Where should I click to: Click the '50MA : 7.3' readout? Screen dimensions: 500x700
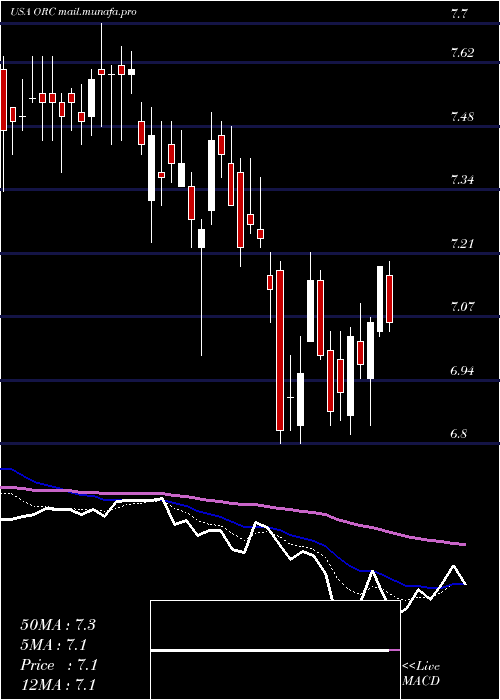click(58, 625)
